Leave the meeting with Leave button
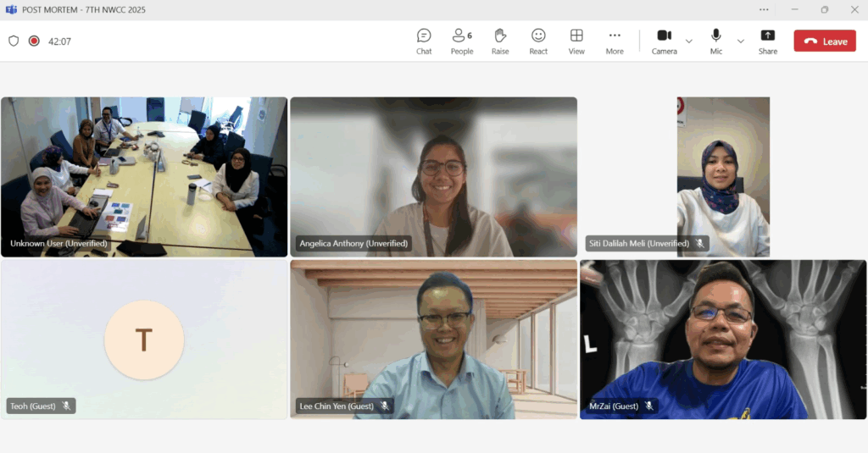The height and width of the screenshot is (453, 868). (824, 41)
